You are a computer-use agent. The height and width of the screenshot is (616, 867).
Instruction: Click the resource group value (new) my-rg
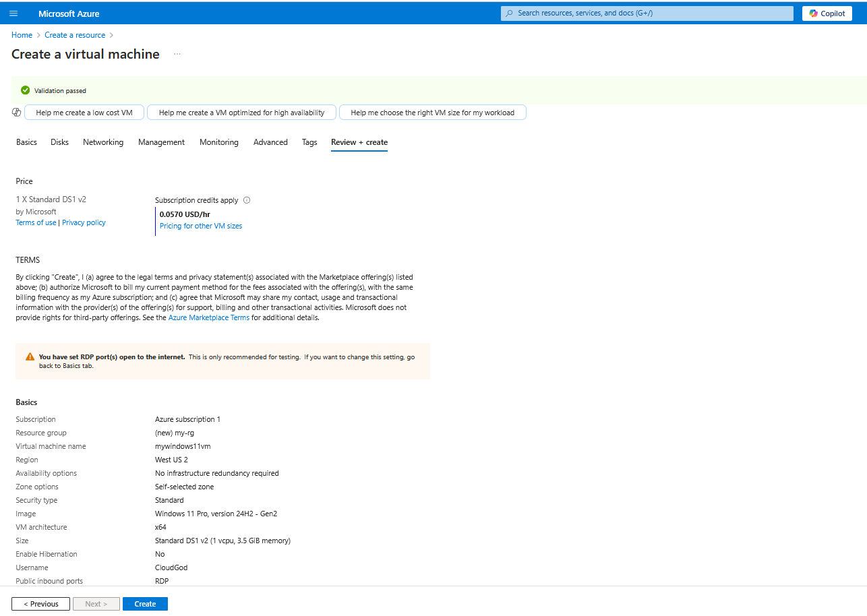[x=175, y=433]
